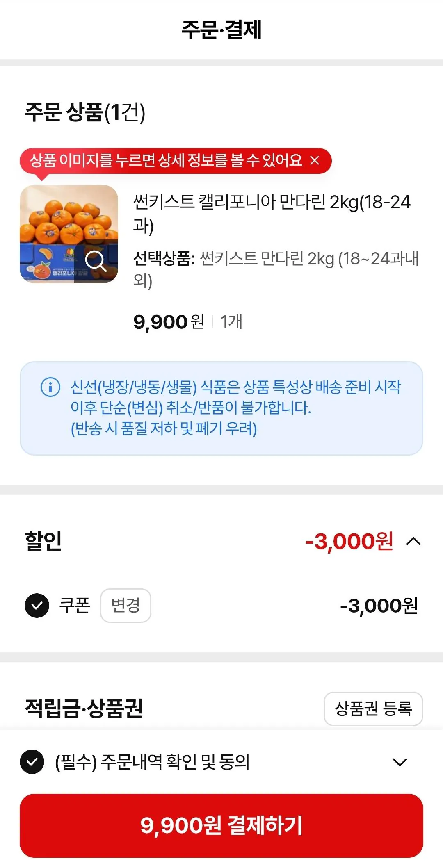This screenshot has height=868, width=443.
Task: Tap the fresh food return notice box
Action: (x=221, y=408)
